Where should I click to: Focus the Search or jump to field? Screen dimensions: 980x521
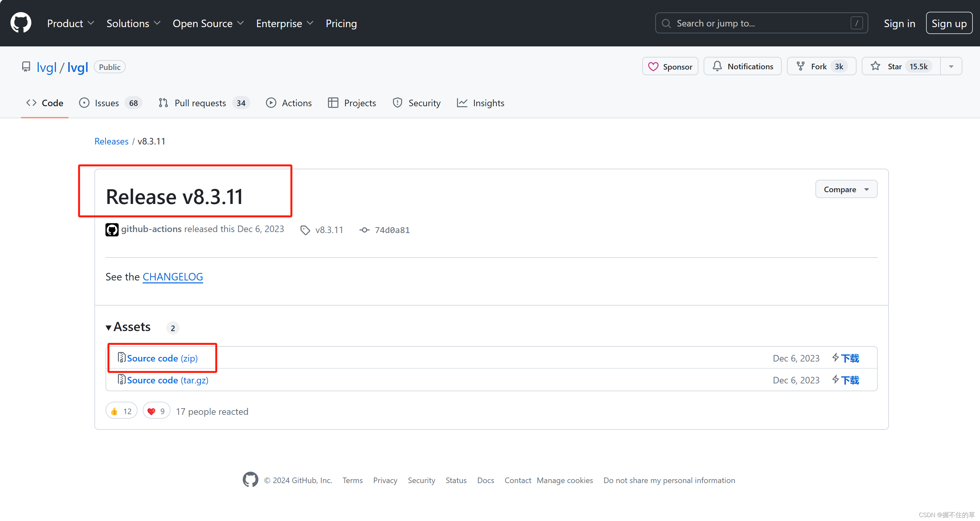pos(761,23)
